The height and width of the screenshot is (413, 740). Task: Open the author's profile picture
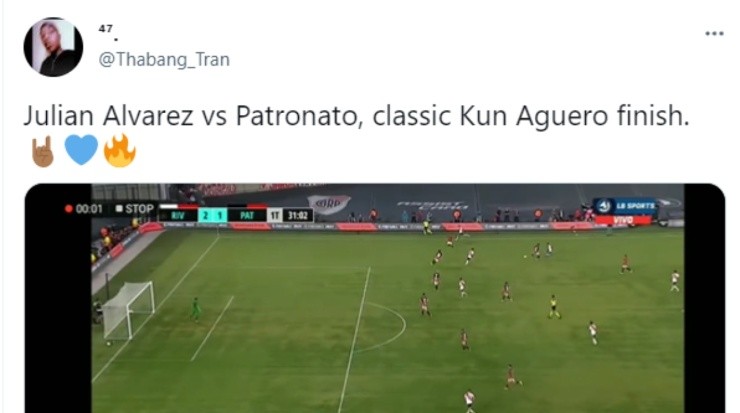[x=53, y=47]
